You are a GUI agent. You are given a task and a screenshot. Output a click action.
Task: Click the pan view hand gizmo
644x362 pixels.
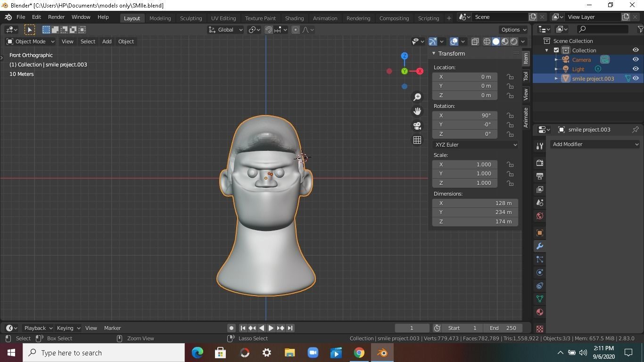point(417,111)
